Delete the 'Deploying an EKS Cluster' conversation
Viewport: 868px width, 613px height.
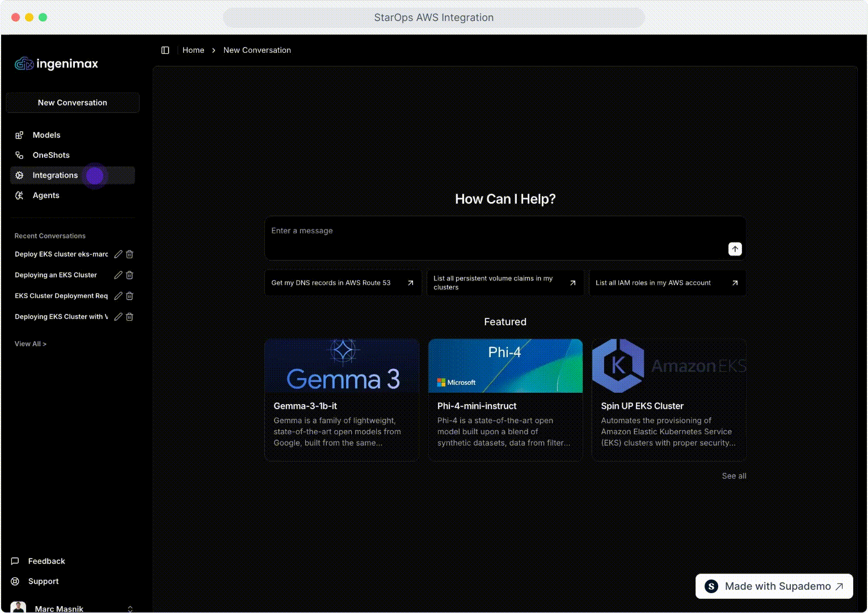click(129, 275)
